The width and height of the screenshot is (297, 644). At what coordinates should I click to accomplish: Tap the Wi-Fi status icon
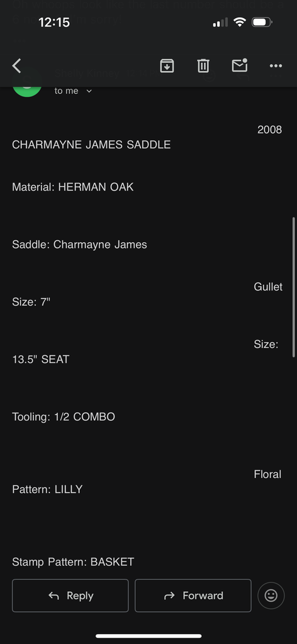tap(239, 22)
